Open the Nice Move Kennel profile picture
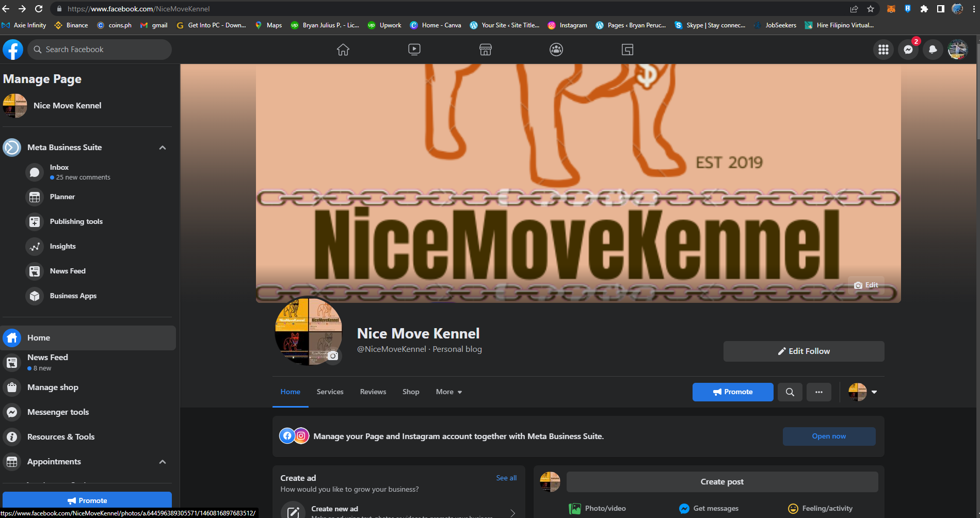The width and height of the screenshot is (980, 518). (x=309, y=331)
